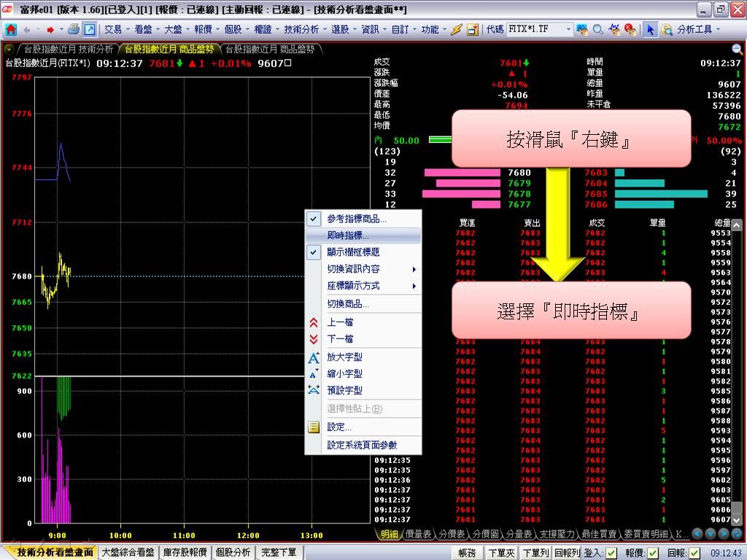
Task: Select 即時指標 in context menu
Action: 363,236
